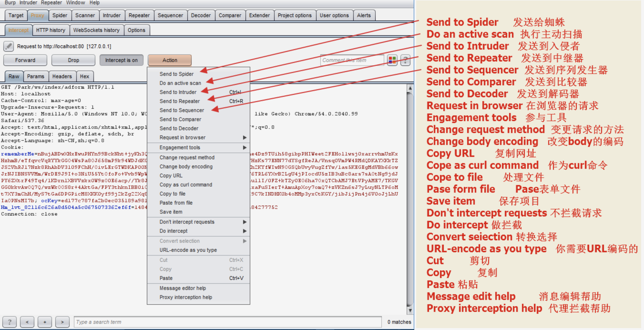
Task: Select Paste from file menu item
Action: (199, 203)
